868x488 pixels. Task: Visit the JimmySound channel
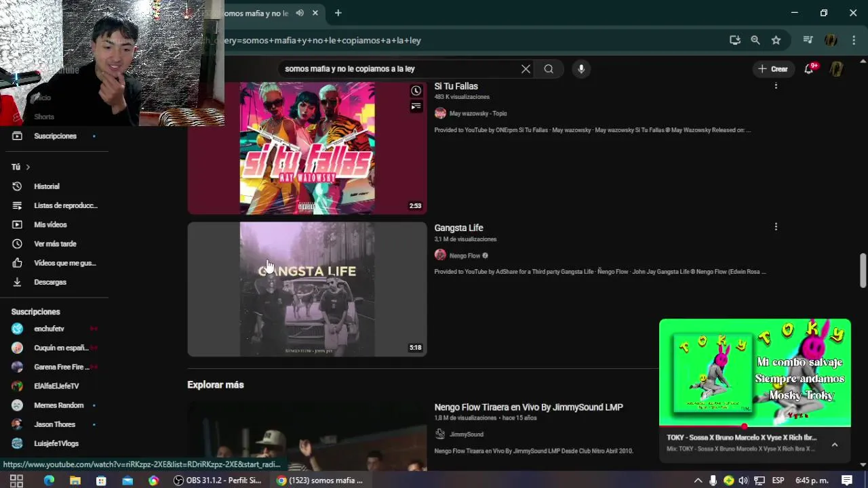[466, 434]
